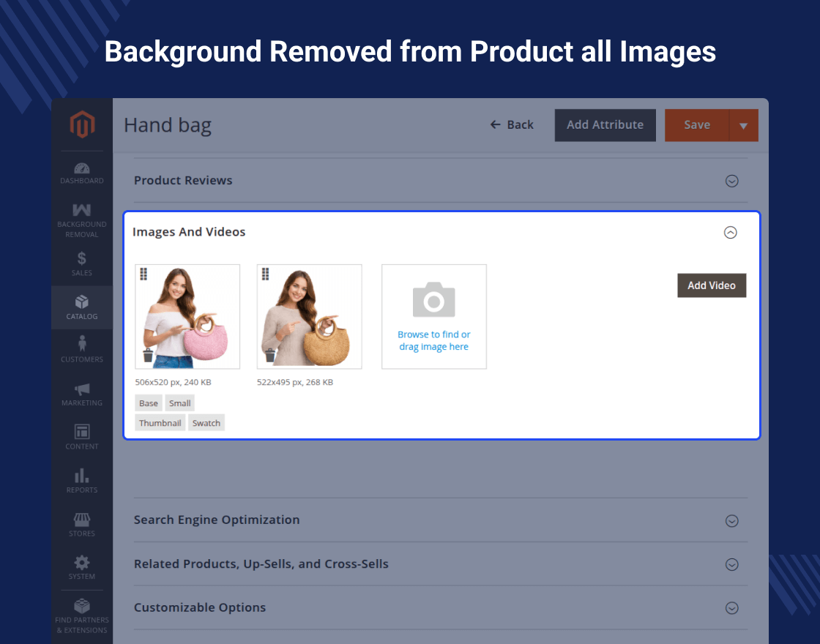
Task: Open the Catalog menu item
Action: (82, 307)
